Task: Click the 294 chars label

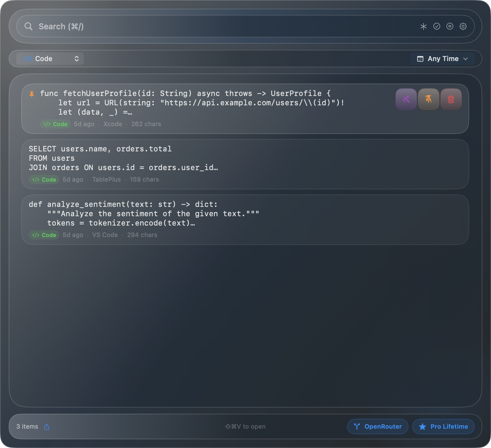Action: pyautogui.click(x=142, y=235)
